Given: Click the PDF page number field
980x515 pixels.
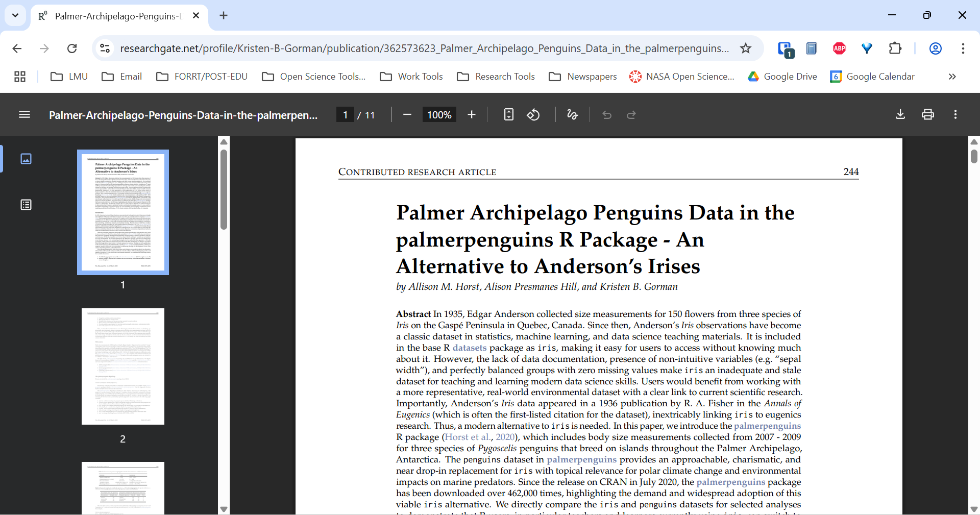Looking at the screenshot, I should click(x=346, y=115).
